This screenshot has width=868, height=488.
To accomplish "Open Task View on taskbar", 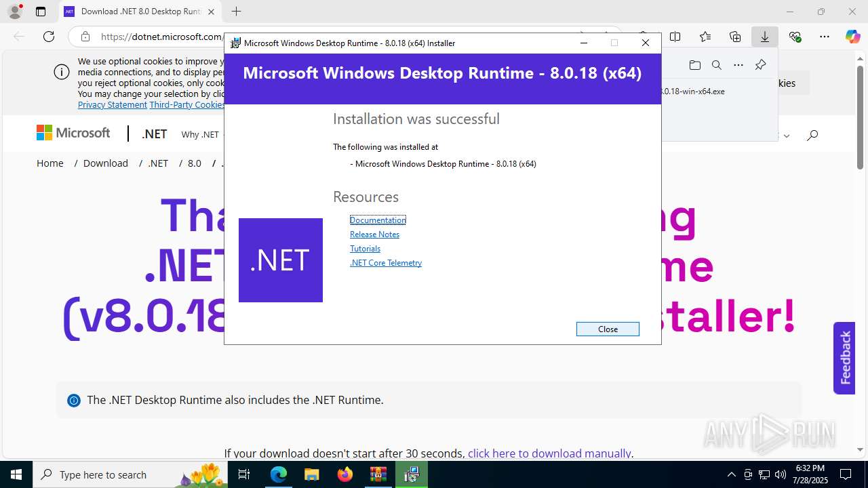I will [x=245, y=474].
